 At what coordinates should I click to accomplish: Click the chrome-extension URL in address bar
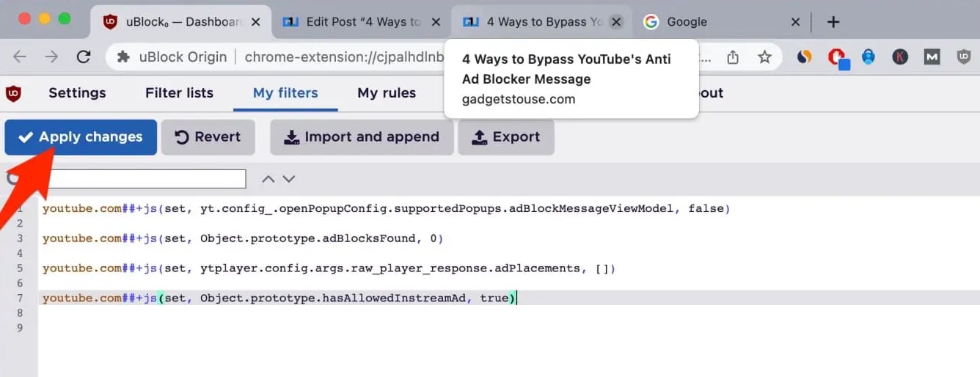(x=345, y=56)
